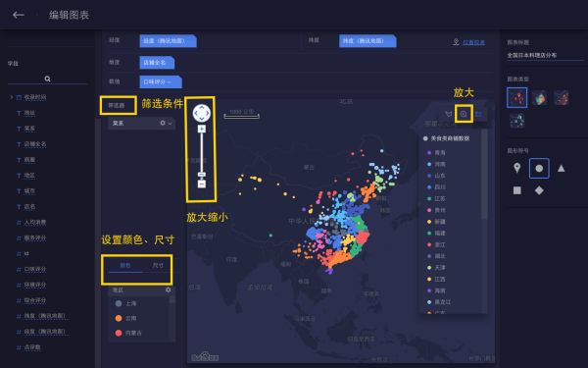Expand the 收录时间 field tree item

point(11,97)
